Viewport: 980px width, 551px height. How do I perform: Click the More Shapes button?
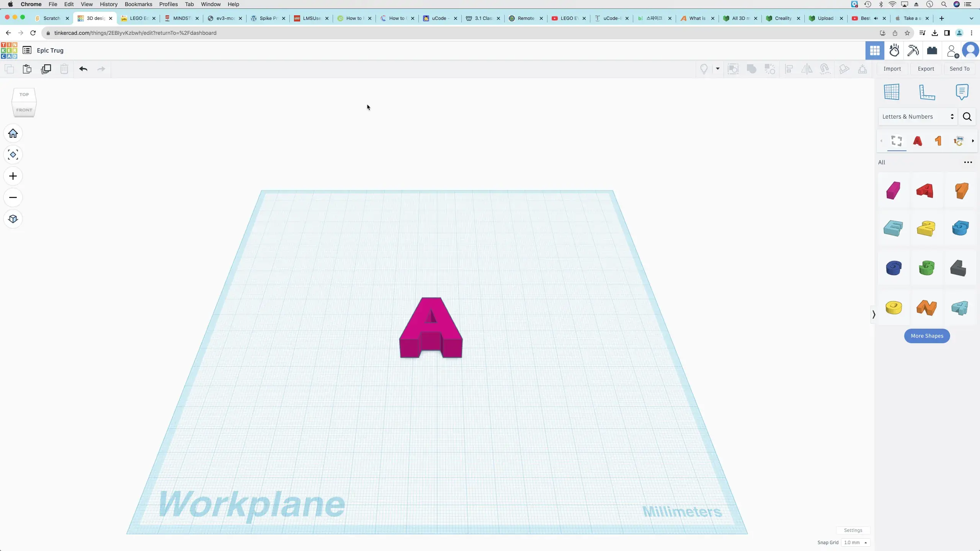coord(927,336)
